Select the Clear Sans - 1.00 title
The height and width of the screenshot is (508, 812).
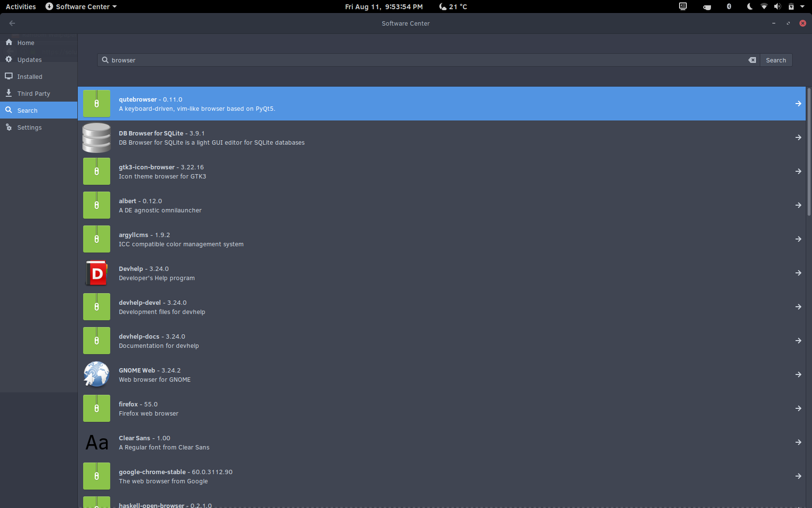[x=144, y=438]
